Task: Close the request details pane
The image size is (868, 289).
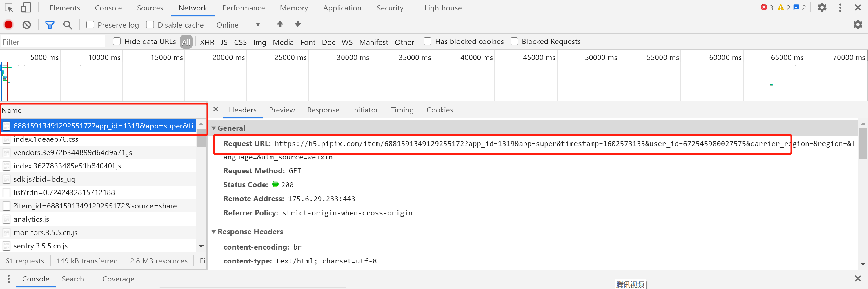Action: point(216,109)
